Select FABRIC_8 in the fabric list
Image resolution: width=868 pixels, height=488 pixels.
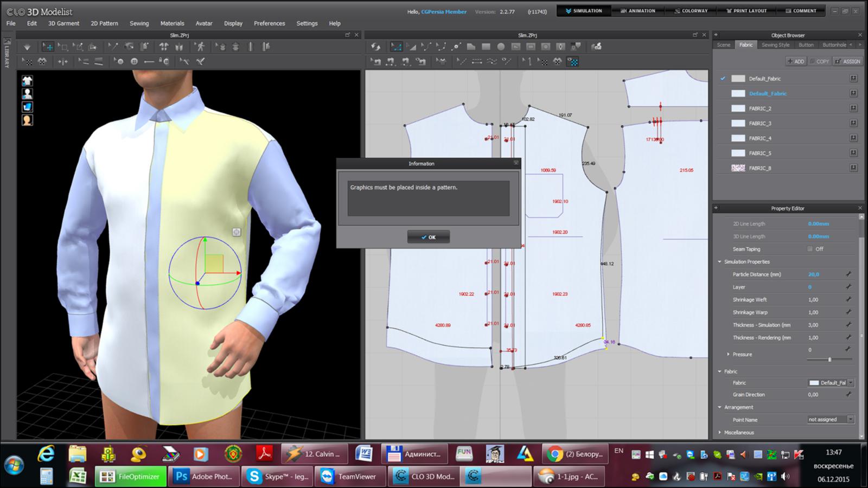[759, 168]
